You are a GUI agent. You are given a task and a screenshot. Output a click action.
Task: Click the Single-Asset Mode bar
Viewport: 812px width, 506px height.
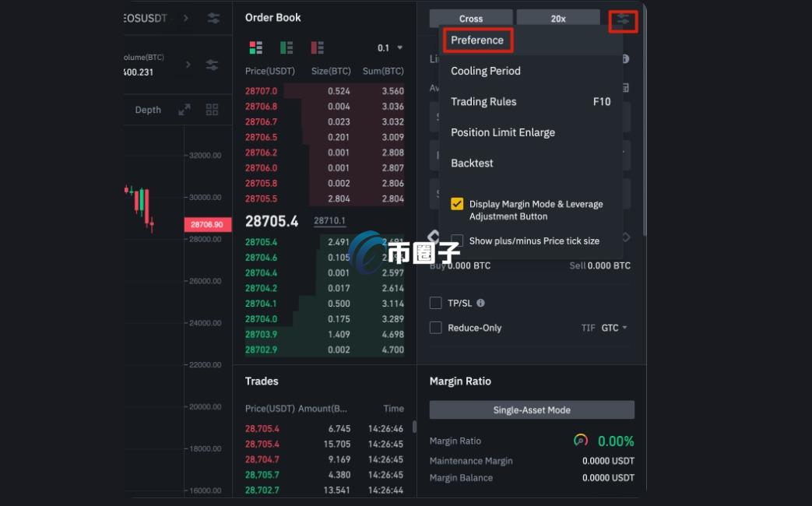pyautogui.click(x=532, y=409)
